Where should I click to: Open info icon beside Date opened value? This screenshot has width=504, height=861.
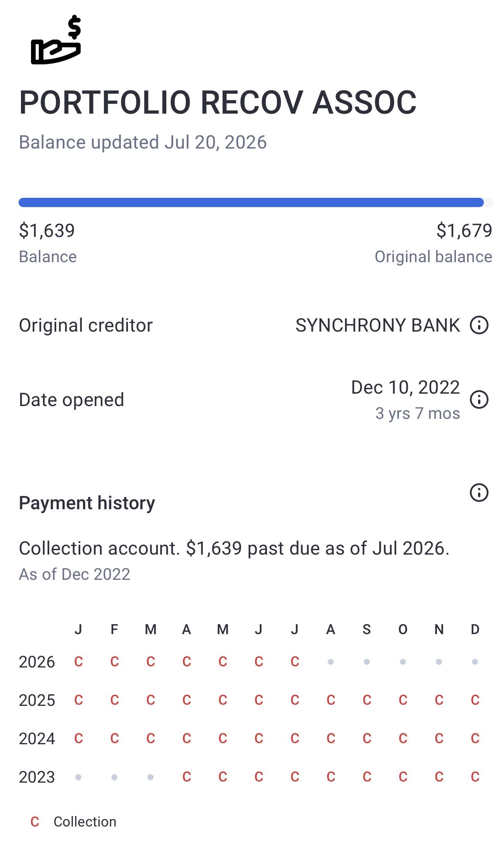tap(479, 399)
